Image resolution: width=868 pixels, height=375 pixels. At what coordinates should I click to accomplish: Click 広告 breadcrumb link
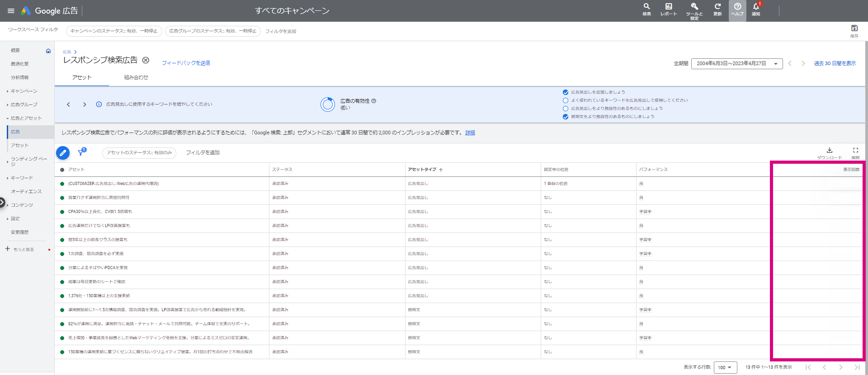[67, 52]
